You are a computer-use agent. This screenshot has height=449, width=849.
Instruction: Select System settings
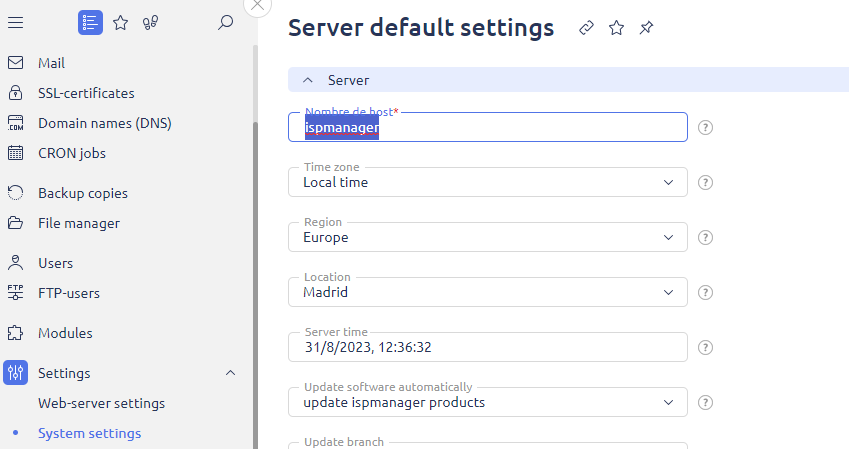click(89, 433)
